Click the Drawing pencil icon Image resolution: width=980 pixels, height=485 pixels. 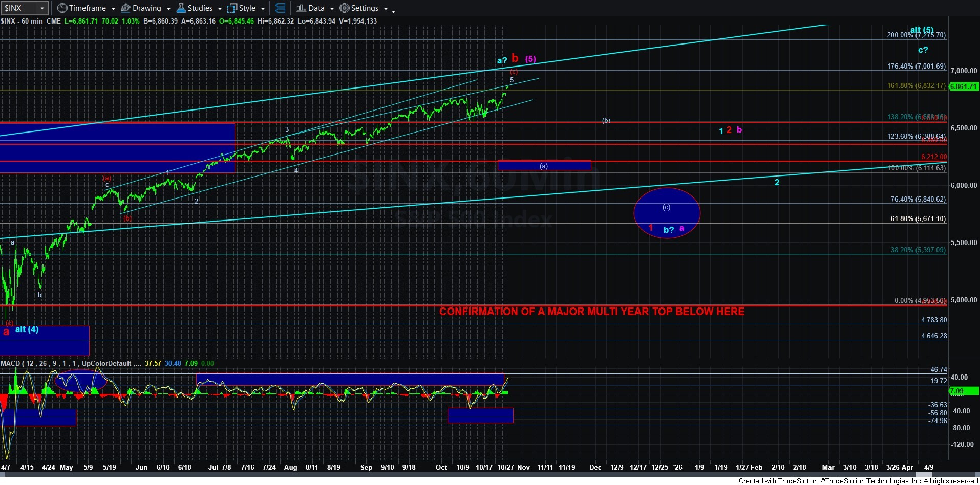[x=125, y=8]
